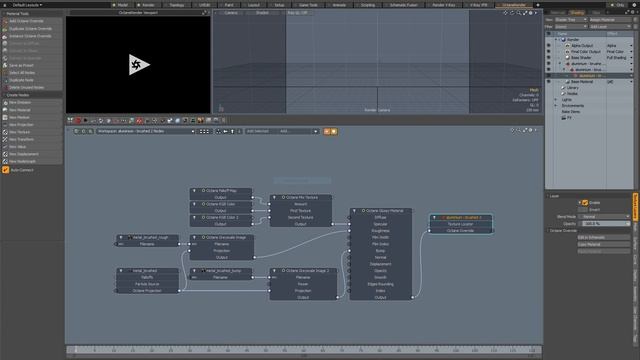Image resolution: width=640 pixels, height=360 pixels.
Task: Click the OctaneRender Viewport maximize icon
Action: click(x=204, y=13)
